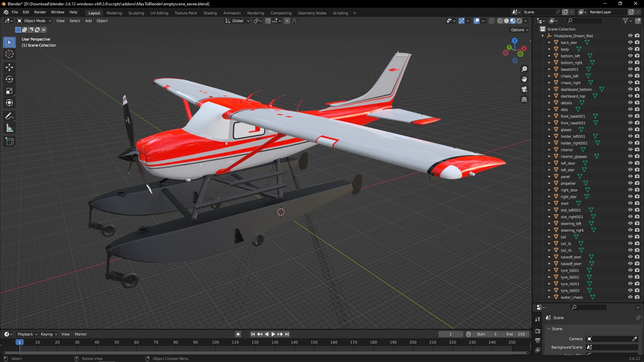Jump to the first frame
Image resolution: width=644 pixels, height=362 pixels.
(x=253, y=334)
